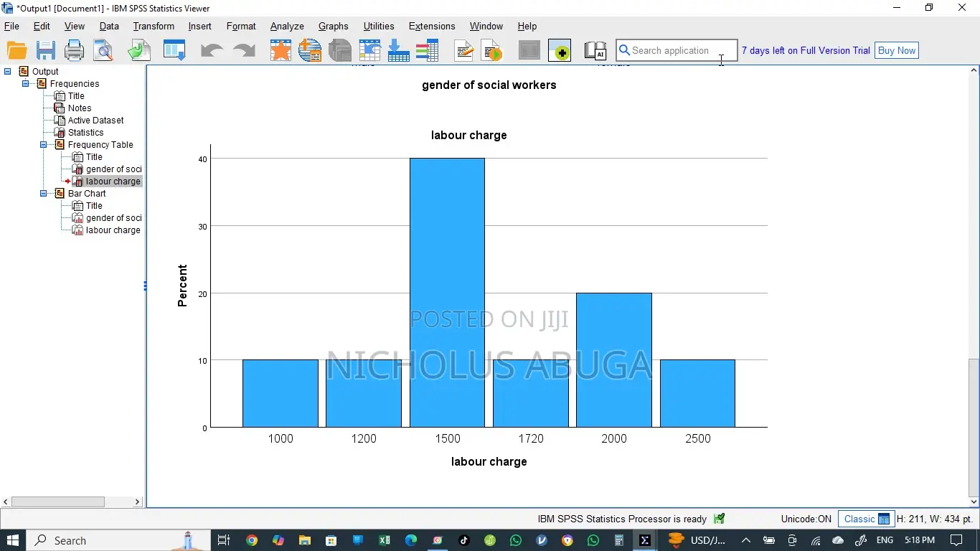Collapse the Frequency Table node
Screen dimensions: 980x551
pyautogui.click(x=43, y=144)
